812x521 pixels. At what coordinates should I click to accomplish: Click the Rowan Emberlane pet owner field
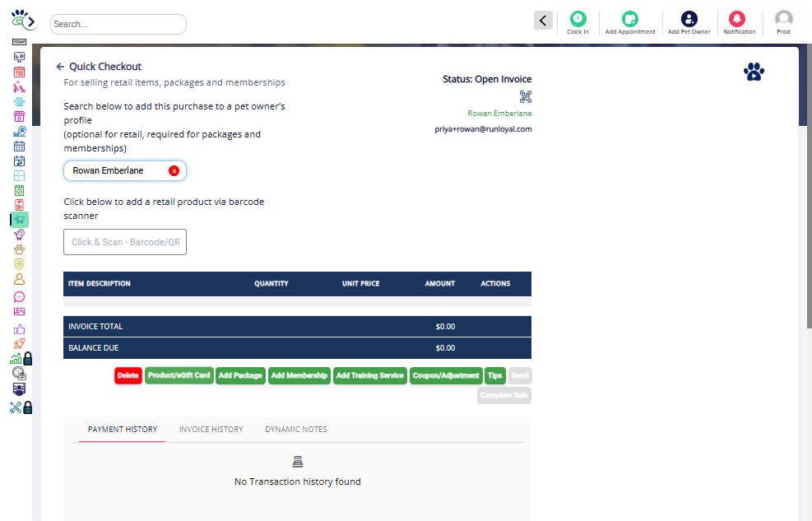(x=125, y=171)
